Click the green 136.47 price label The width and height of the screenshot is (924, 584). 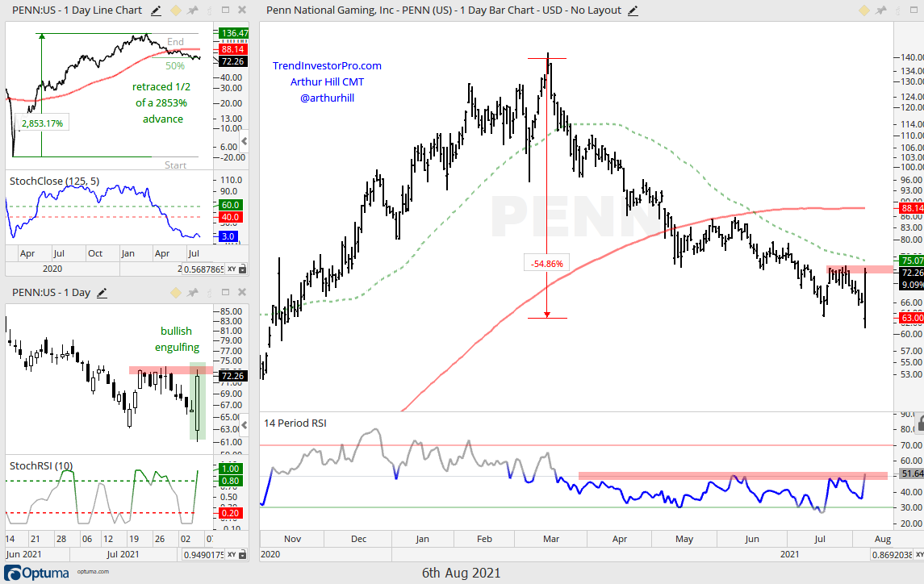click(x=233, y=33)
